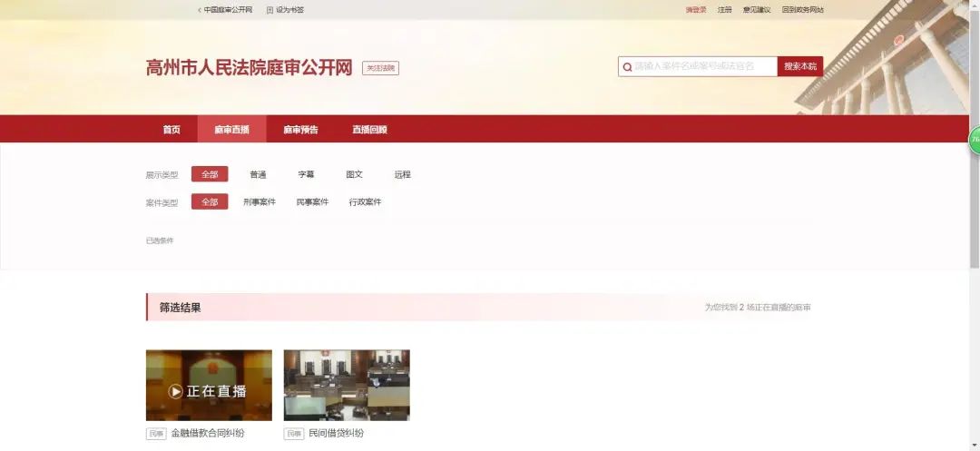The image size is (980, 451).
Task: Click the 民事 tag beside 金融借款合同纠纷
Action: click(156, 434)
